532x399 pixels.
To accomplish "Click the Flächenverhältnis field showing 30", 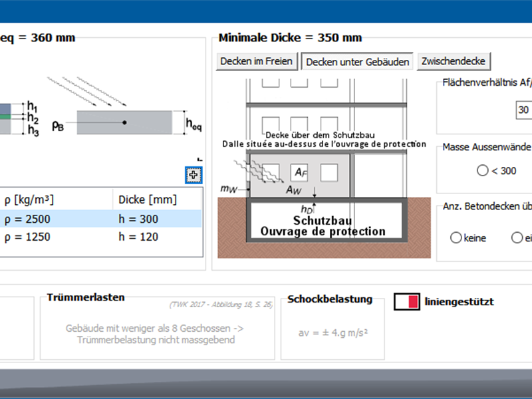I will [523, 110].
